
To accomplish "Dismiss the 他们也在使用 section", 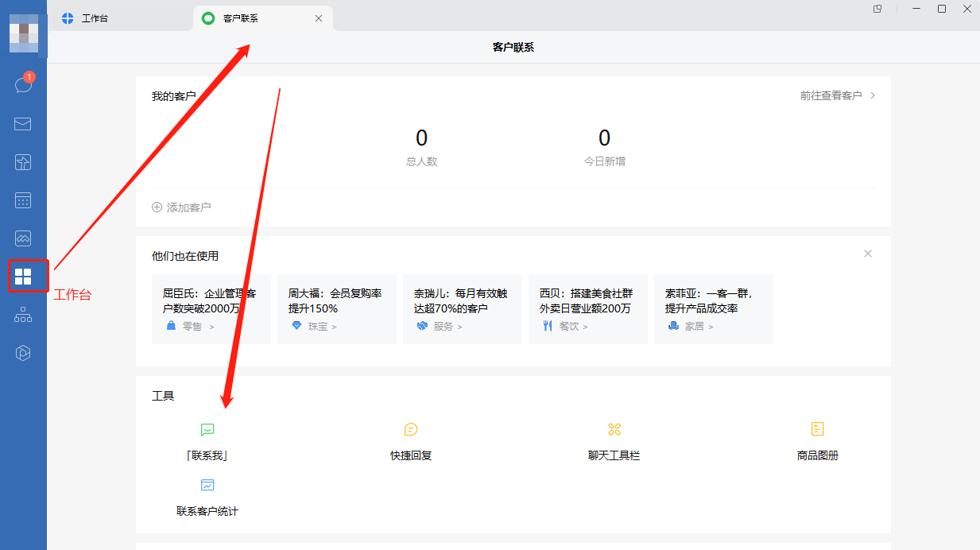I will [x=867, y=253].
